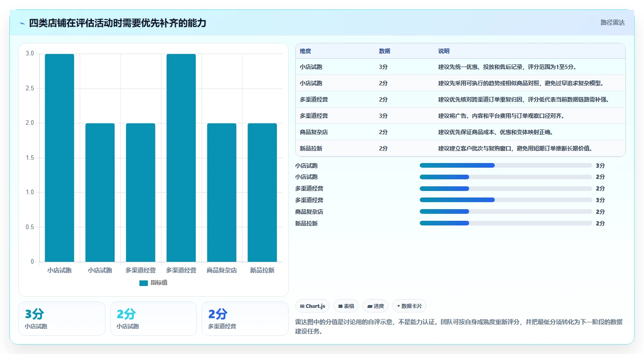Image resolution: width=644 pixels, height=354 pixels.
Task: Click the 2.5 tick on the chart y-axis
Action: [30, 88]
